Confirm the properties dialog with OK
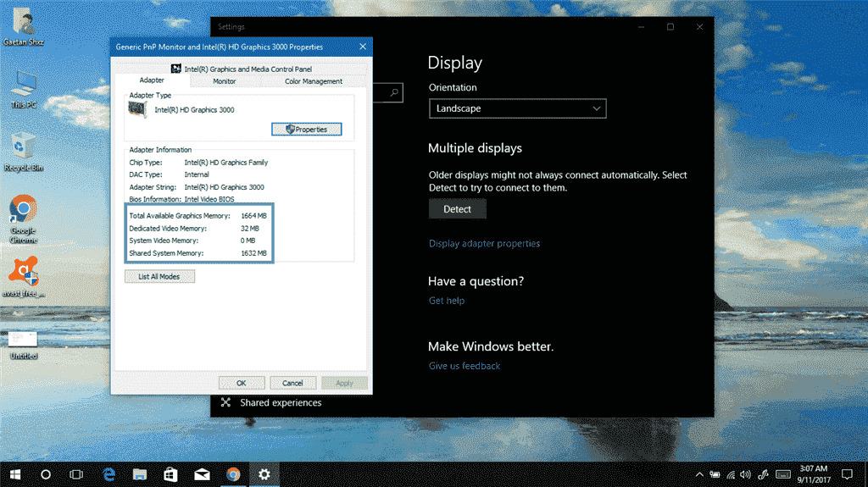Screen dimensions: 868x487 [242, 383]
